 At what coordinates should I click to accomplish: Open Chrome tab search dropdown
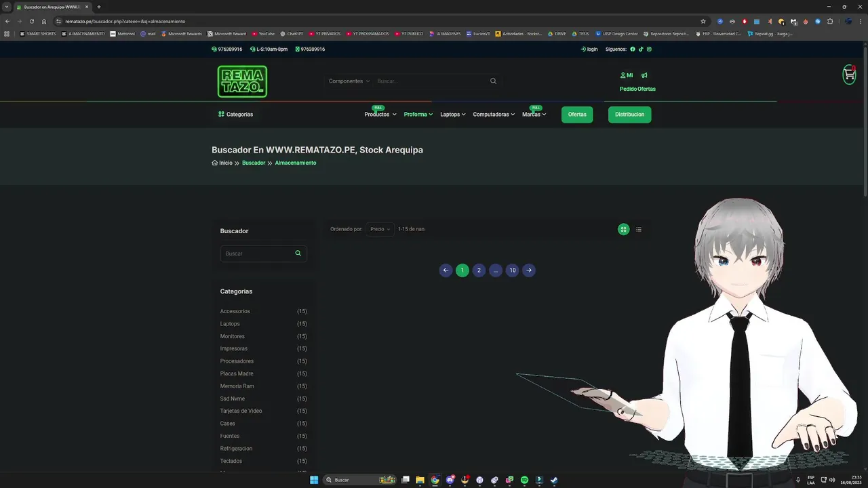pos(7,7)
